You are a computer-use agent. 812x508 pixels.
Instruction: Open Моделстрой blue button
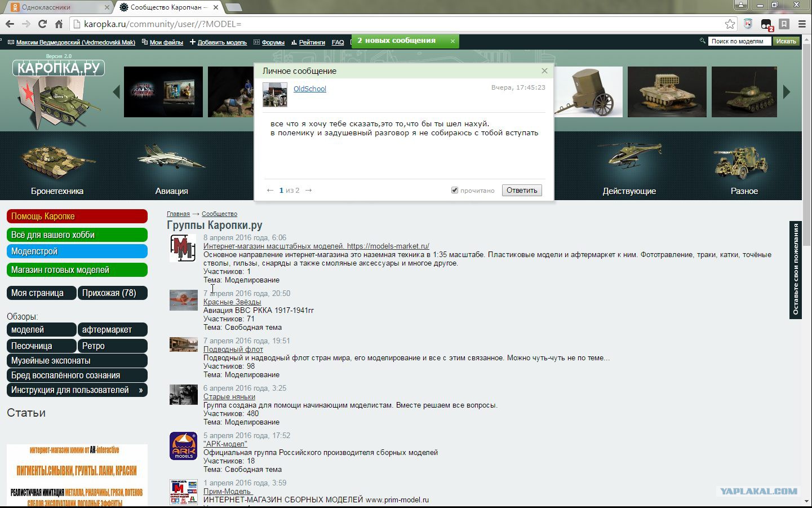[x=77, y=251]
